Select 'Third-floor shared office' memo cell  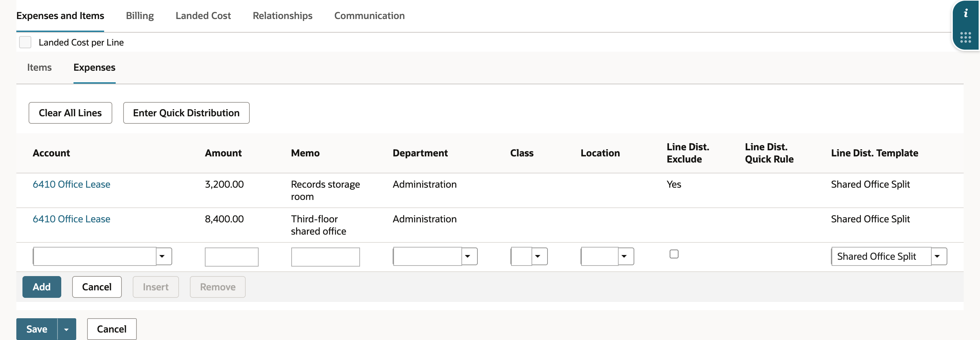click(319, 225)
